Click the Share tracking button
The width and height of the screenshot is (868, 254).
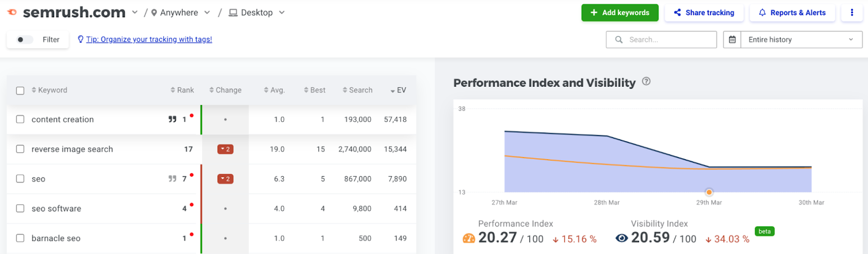[x=704, y=12]
